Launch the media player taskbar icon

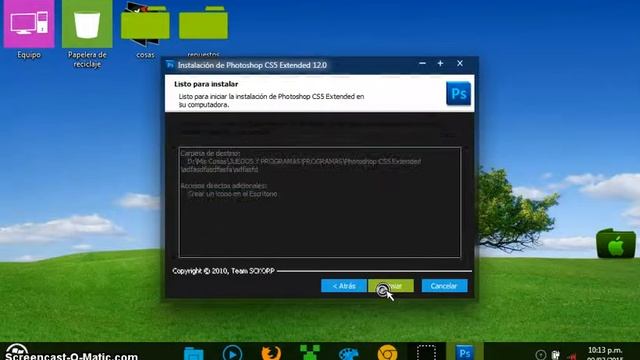[232, 353]
